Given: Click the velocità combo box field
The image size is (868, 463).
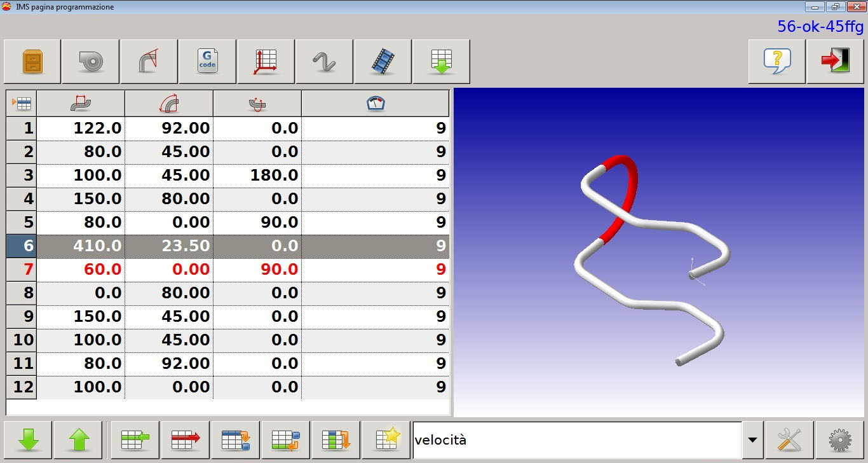Looking at the screenshot, I should (577, 440).
